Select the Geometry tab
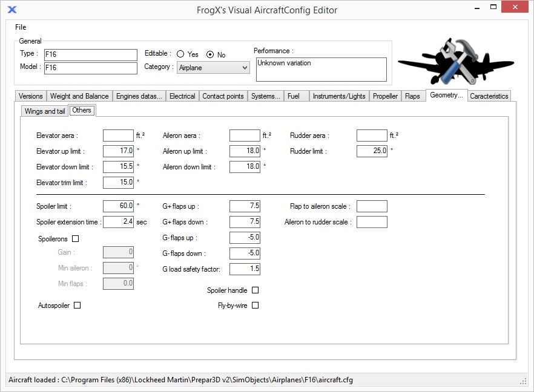 tap(446, 96)
